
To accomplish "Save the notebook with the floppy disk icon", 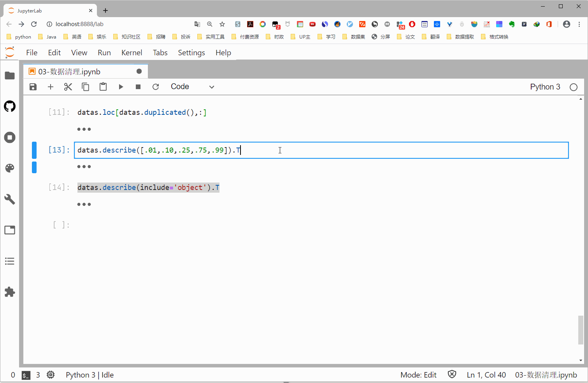I will 33,87.
